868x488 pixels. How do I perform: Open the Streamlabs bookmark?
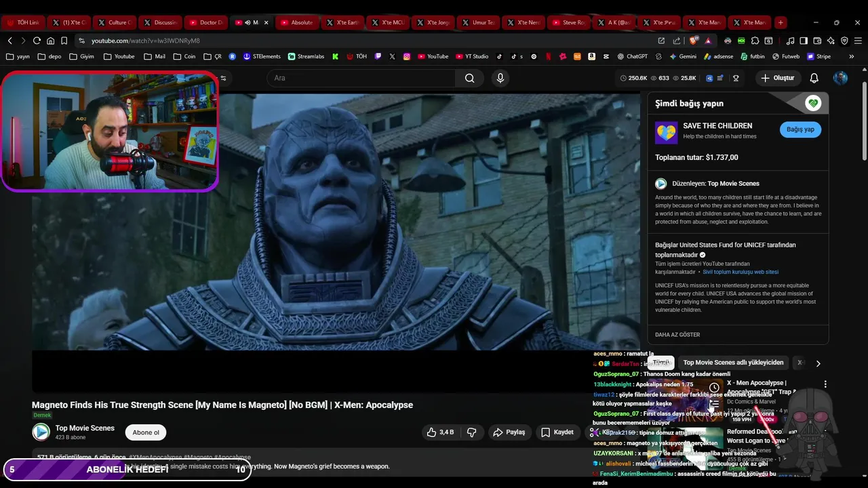307,56
